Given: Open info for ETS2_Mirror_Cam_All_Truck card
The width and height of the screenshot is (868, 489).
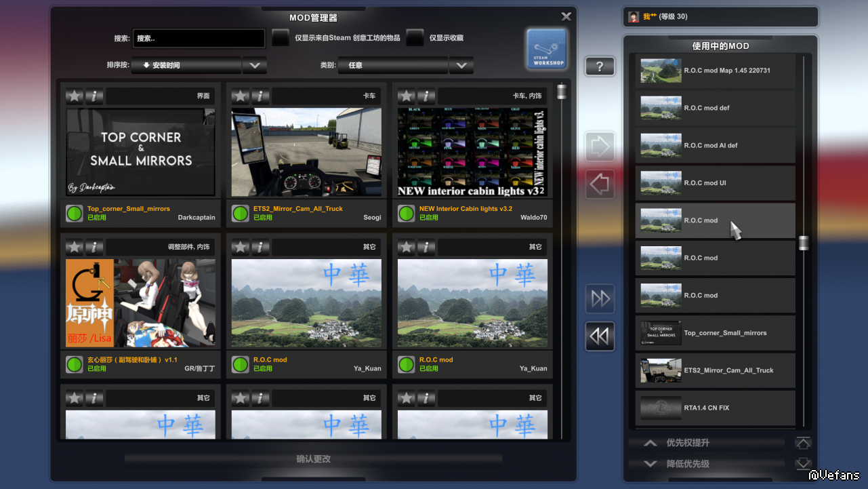Looking at the screenshot, I should click(x=260, y=96).
